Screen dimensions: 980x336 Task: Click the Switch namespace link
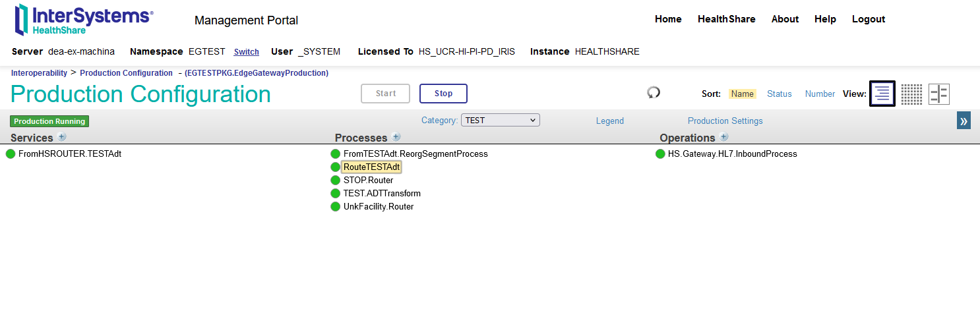point(246,52)
